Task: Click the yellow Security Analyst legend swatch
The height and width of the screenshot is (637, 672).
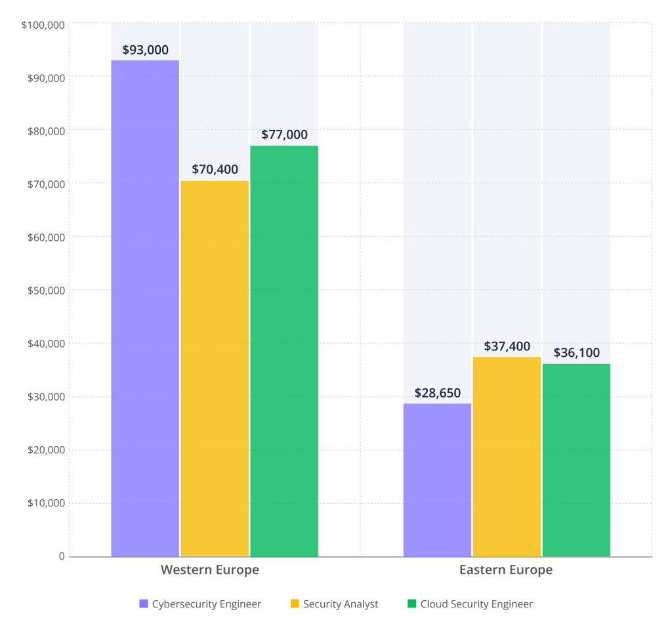Action: point(295,604)
